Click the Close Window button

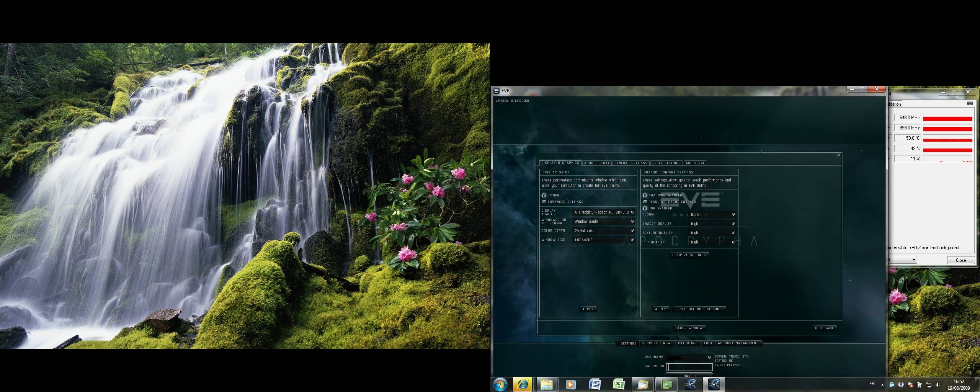pyautogui.click(x=689, y=328)
